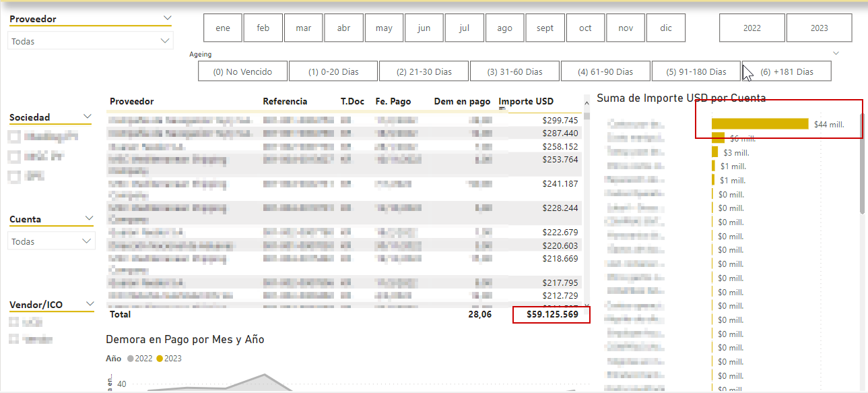Filter by month oct
This screenshot has height=393, width=868.
pos(585,28)
